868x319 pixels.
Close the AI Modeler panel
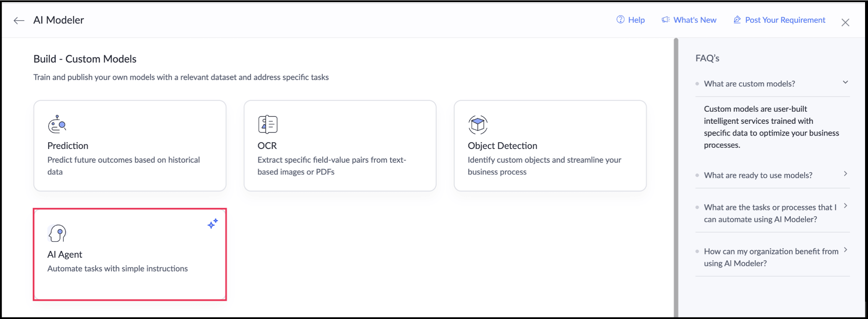845,23
